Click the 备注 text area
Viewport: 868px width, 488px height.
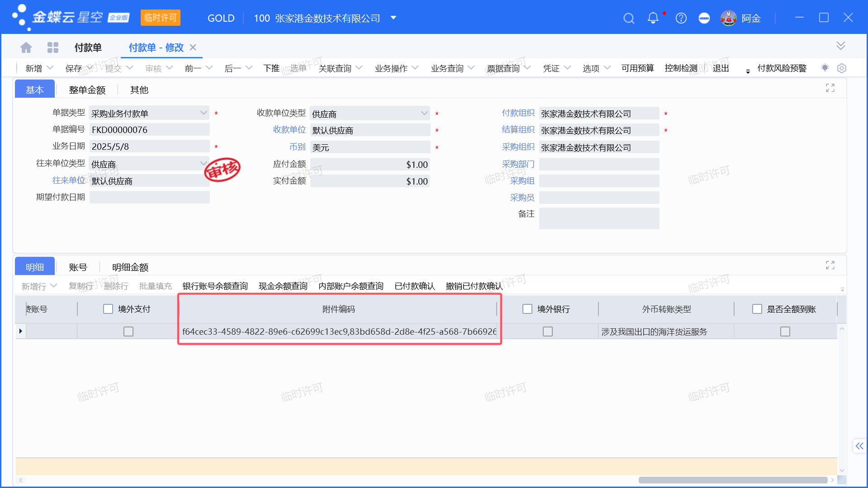pyautogui.click(x=599, y=218)
